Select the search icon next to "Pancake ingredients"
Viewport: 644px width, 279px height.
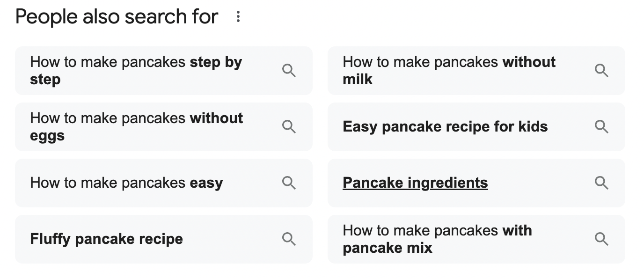[x=601, y=183]
